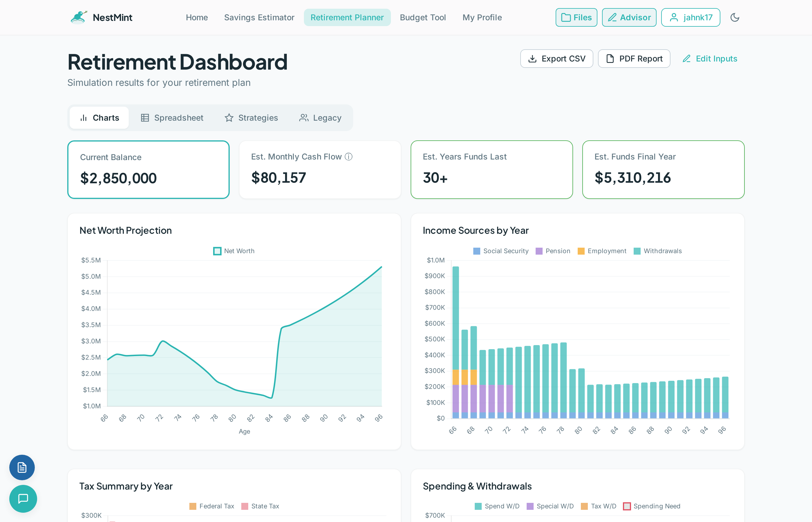The image size is (812, 522).
Task: Toggle dark mode with the moon icon
Action: pyautogui.click(x=735, y=17)
